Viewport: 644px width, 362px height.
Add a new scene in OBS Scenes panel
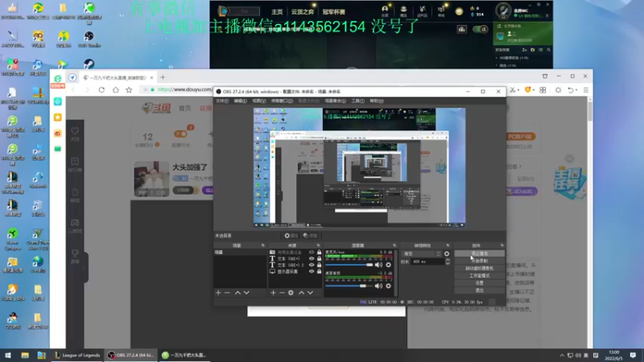coord(218,293)
